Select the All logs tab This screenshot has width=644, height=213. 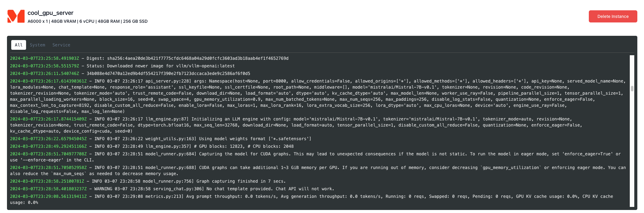click(x=18, y=45)
